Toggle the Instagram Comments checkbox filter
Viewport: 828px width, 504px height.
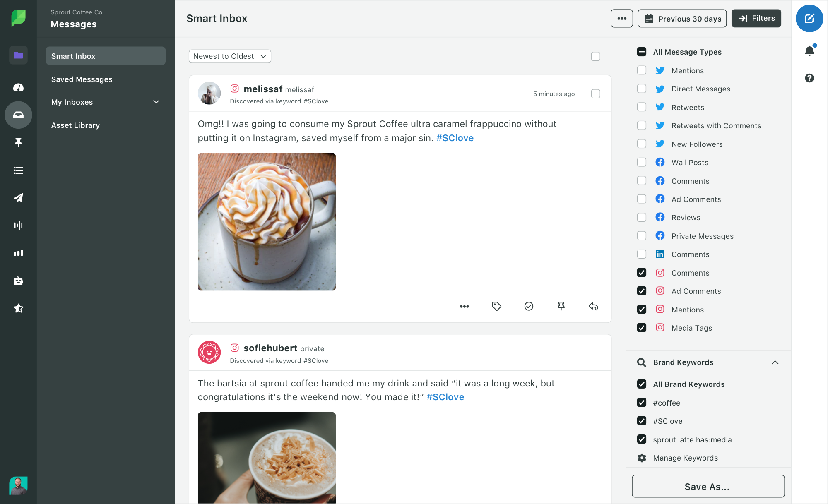click(642, 272)
